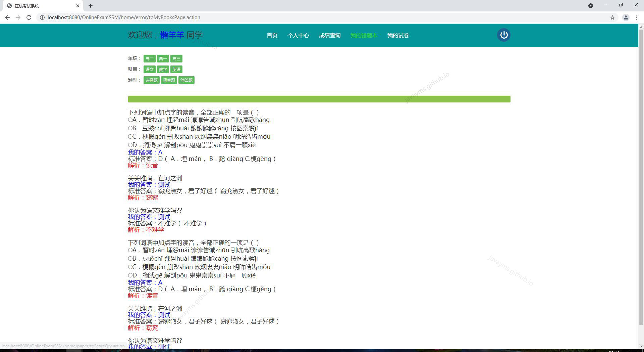
Task: Click first '解析：读音' explanation
Action: coord(143,165)
